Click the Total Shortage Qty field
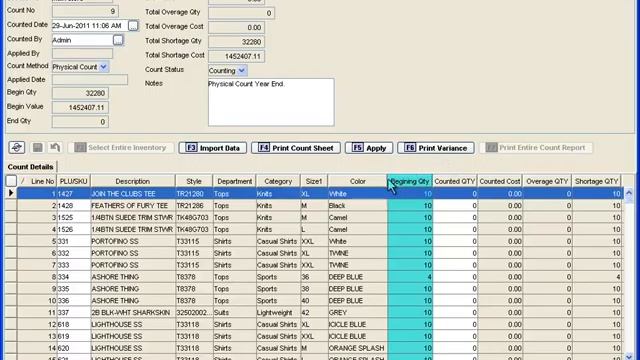Screen dimensions: 640x360 click(x=236, y=42)
